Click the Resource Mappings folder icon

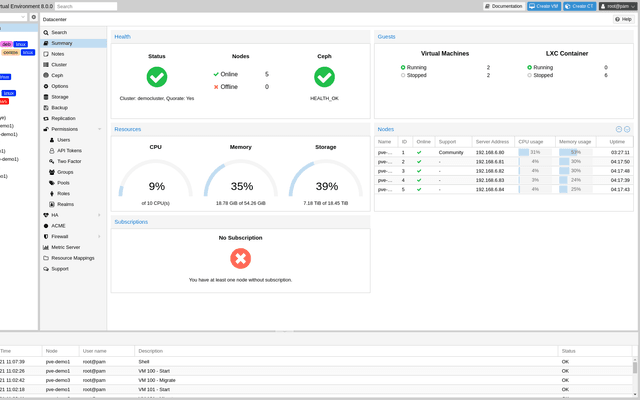[46, 258]
